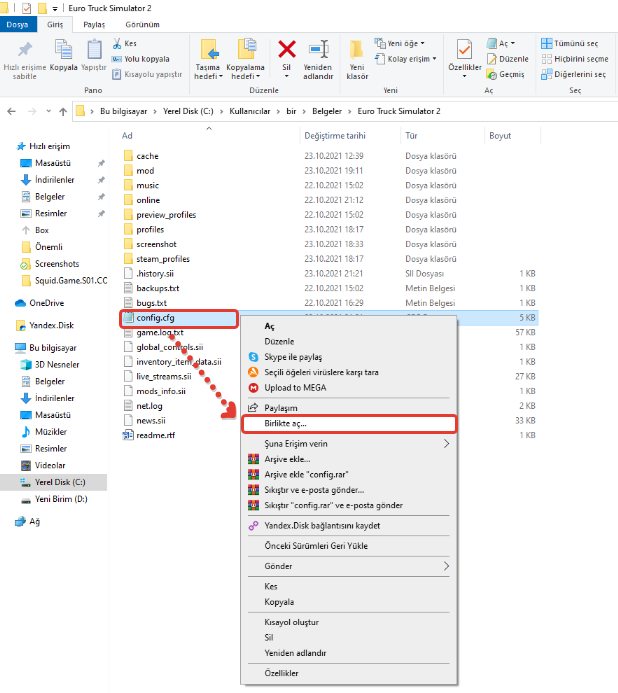Open the Aç dropdown in the ribbon
The image size is (618, 693).
pos(501,43)
